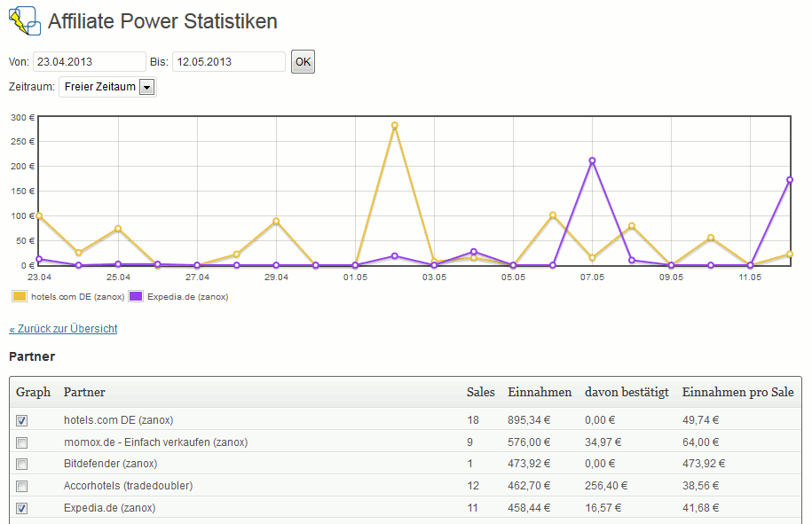Click the 895,34 € Einnahmen value
The width and height of the screenshot is (812, 524).
pos(529,420)
